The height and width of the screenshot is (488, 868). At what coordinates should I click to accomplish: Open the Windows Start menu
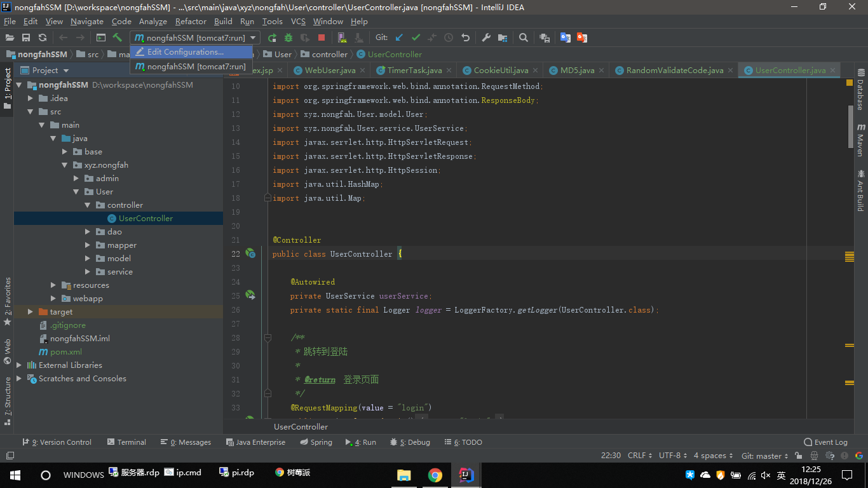(15, 475)
